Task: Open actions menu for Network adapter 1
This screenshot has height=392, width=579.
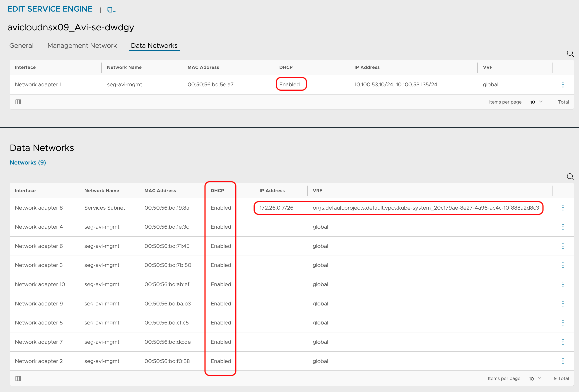Action: (x=563, y=85)
